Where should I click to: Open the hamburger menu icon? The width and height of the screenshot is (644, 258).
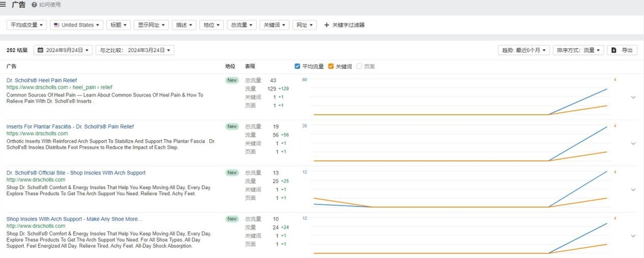[x=3, y=4]
